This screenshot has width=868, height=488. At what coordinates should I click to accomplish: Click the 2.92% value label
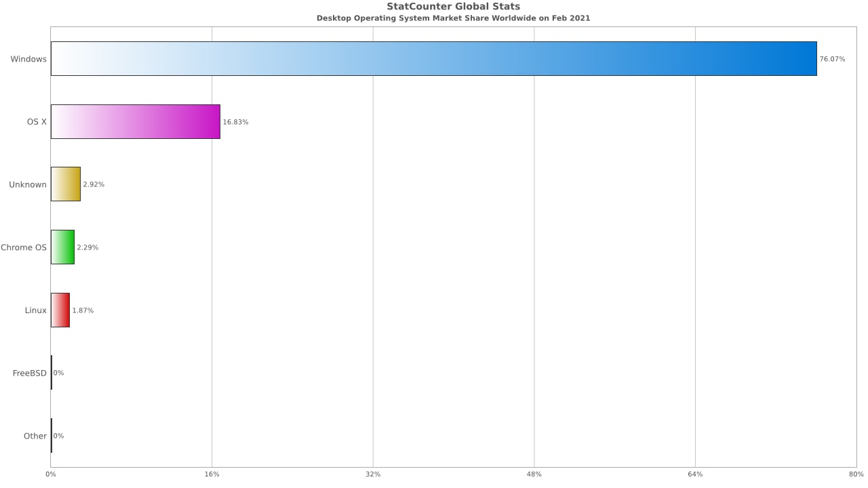tap(94, 184)
